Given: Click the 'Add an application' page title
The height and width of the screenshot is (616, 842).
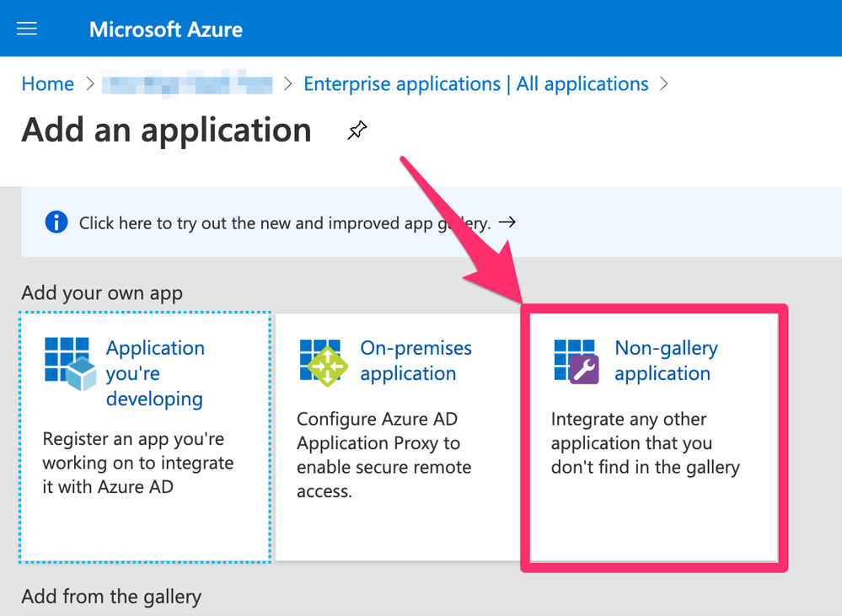Looking at the screenshot, I should (x=167, y=130).
